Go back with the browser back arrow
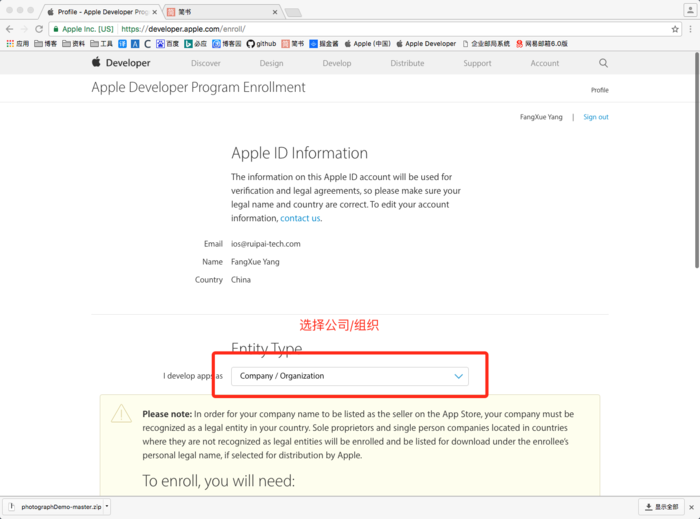Screen dimensions: 700x519 9,29
